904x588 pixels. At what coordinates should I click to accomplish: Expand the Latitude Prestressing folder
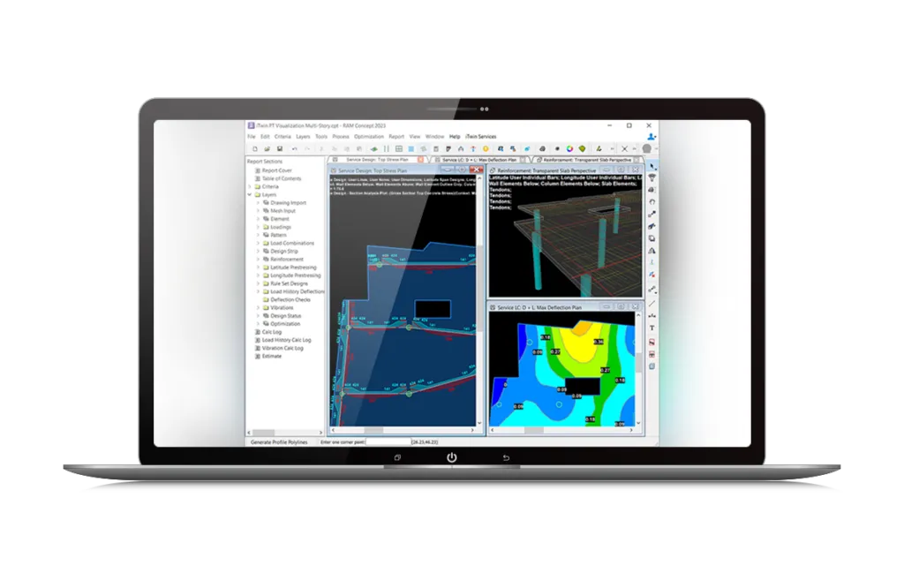point(258,267)
